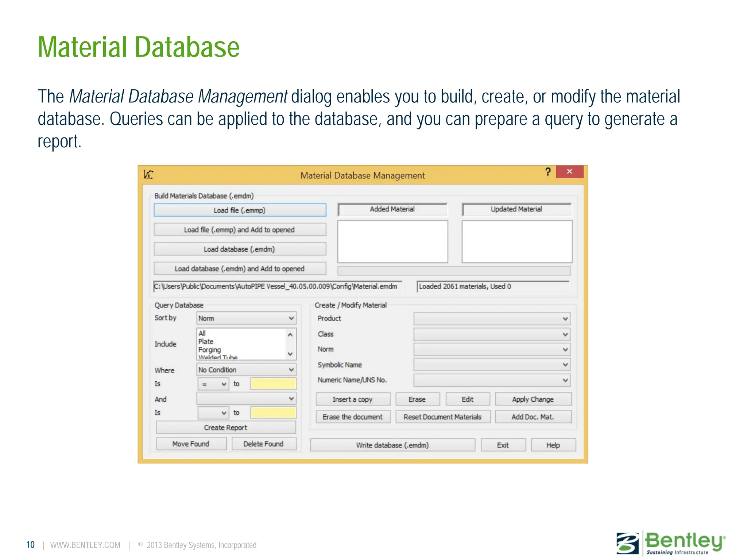Open the first Is operator '=' dropdown
This screenshot has height=560, width=747.
(x=213, y=384)
